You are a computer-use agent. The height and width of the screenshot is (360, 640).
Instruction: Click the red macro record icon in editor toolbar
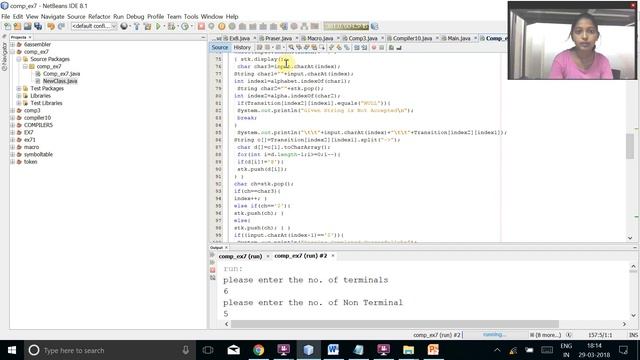373,48
